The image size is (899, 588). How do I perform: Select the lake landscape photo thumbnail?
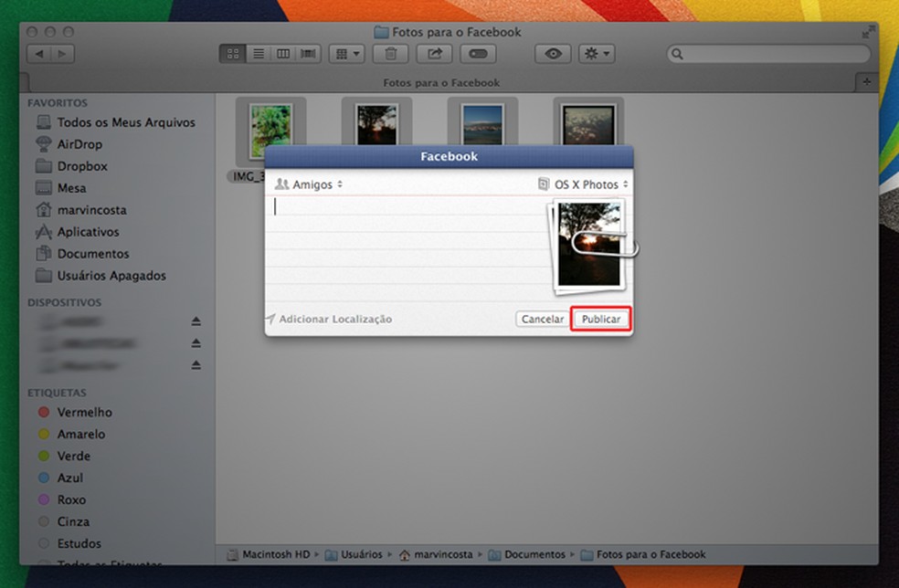[x=482, y=122]
